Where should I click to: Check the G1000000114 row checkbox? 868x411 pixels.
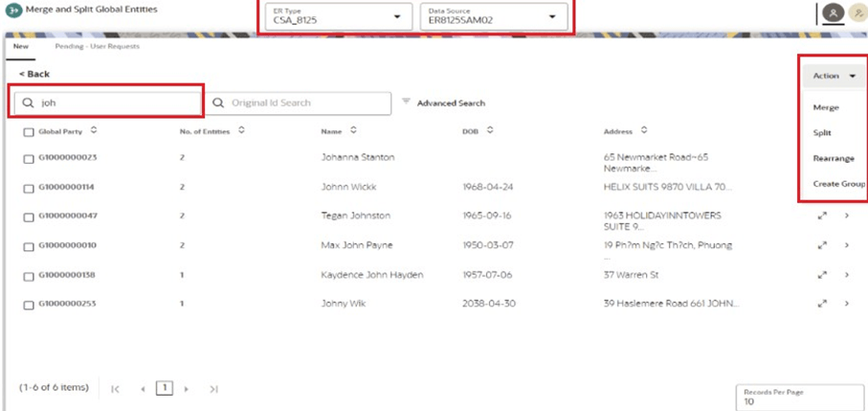(29, 189)
